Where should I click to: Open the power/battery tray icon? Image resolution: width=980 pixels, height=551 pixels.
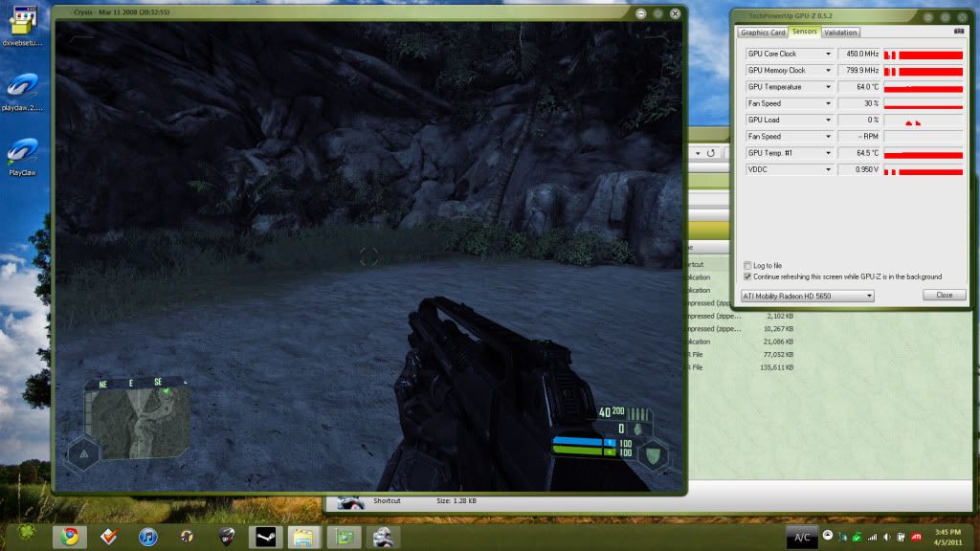click(901, 537)
